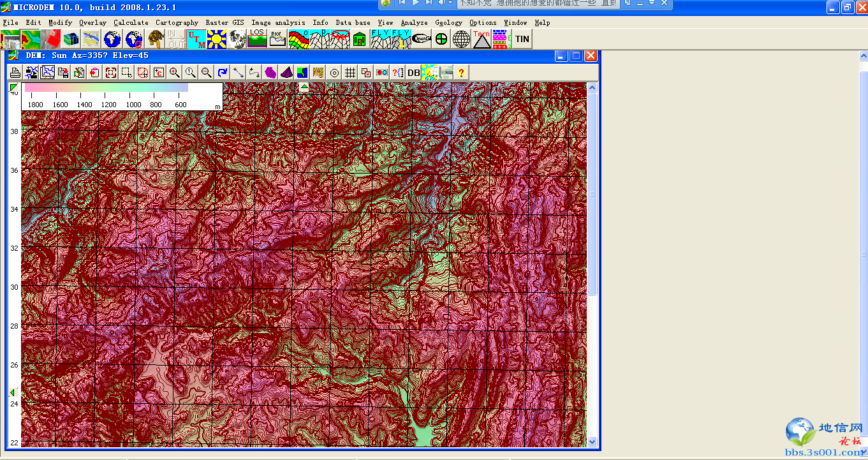Click the concentric circle target icon
The height and width of the screenshot is (460, 868).
pos(334,72)
